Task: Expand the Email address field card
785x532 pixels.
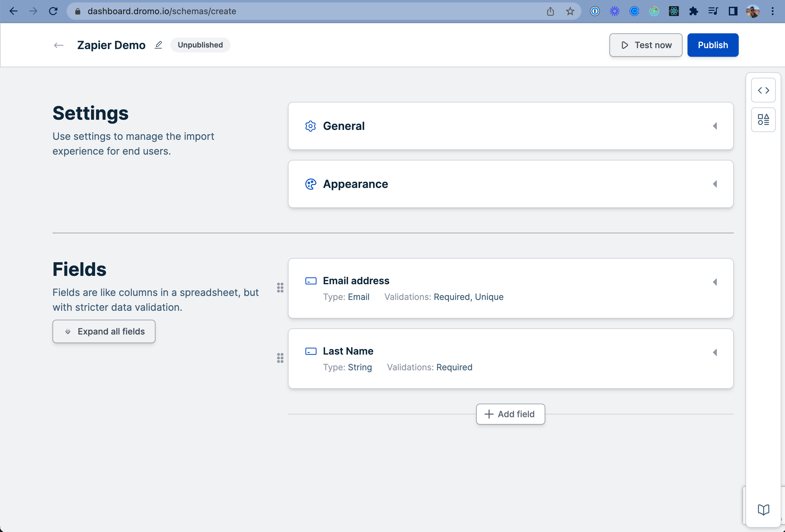Action: point(715,282)
